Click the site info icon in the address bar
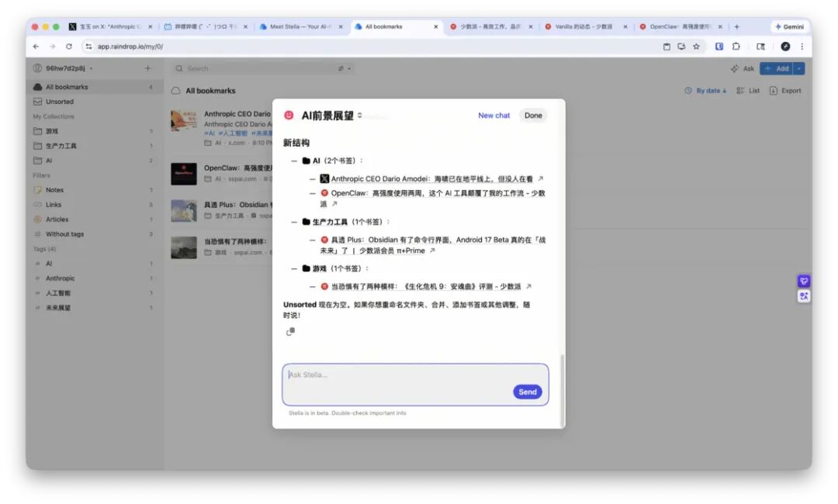838x504 pixels. pos(88,47)
